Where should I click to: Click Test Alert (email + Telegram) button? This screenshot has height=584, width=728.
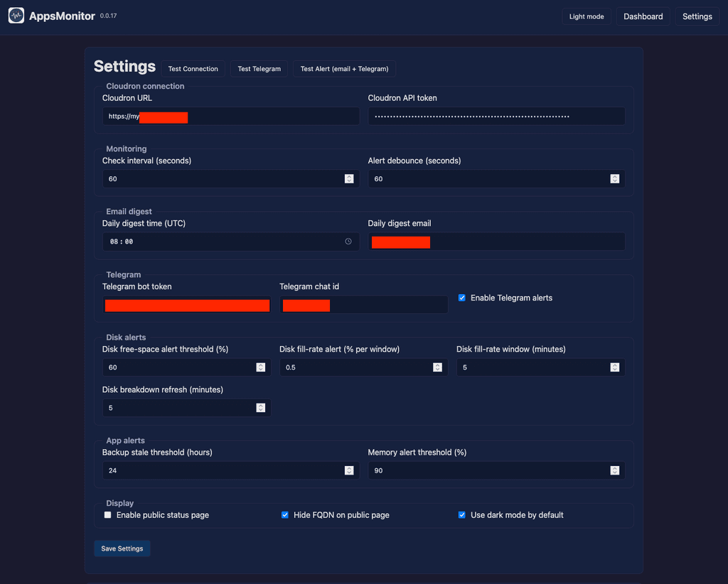point(344,69)
